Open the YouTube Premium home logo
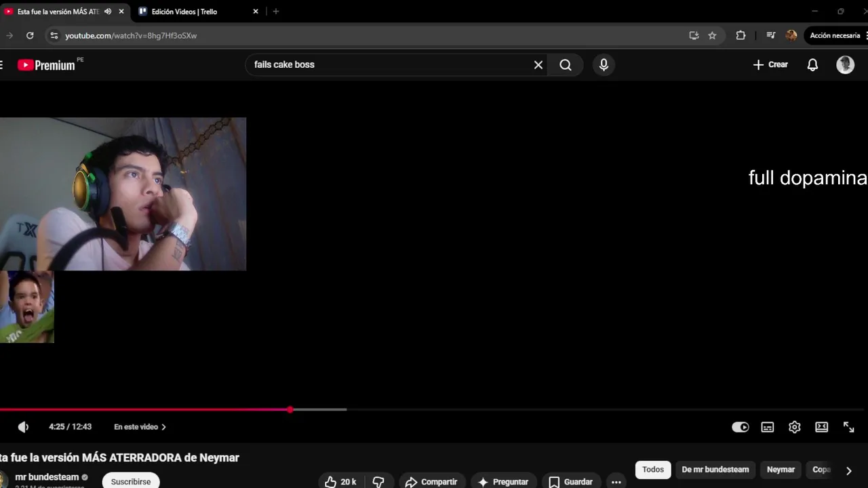The image size is (868, 488). coord(46,65)
